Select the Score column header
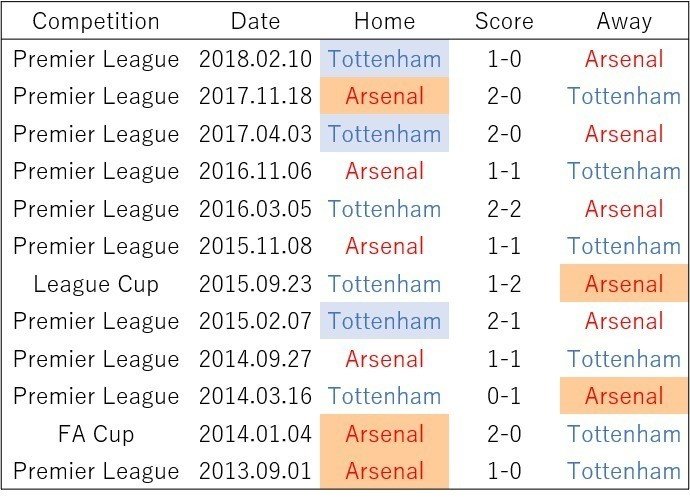Viewport: 690px width, 499px height. click(504, 21)
